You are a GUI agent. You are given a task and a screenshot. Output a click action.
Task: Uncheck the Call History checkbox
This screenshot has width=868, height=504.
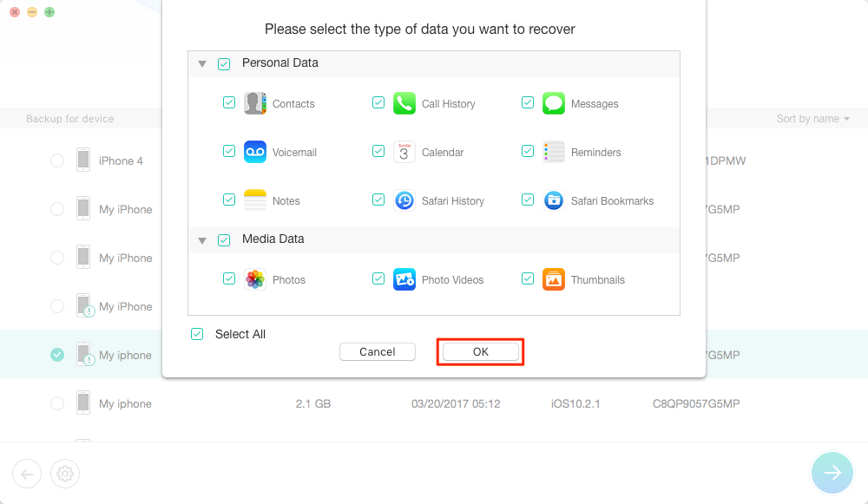pyautogui.click(x=378, y=102)
